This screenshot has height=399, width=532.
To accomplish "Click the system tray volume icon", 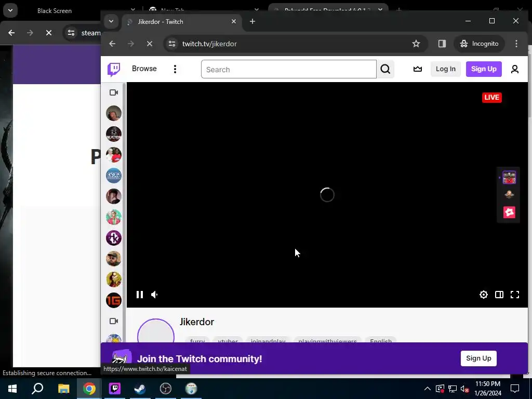I will point(465,389).
